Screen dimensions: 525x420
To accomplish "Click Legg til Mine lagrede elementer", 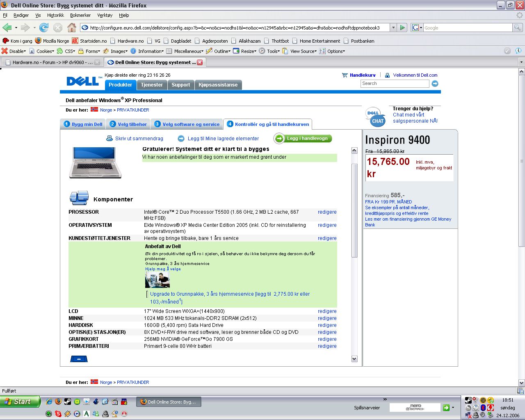I will 218,139.
